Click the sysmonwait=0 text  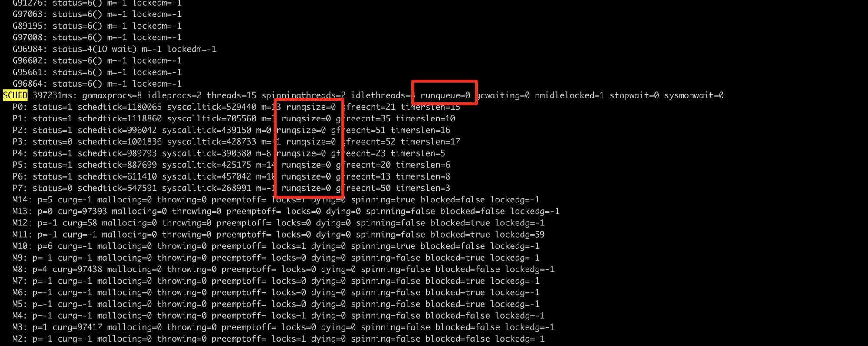tap(694, 95)
